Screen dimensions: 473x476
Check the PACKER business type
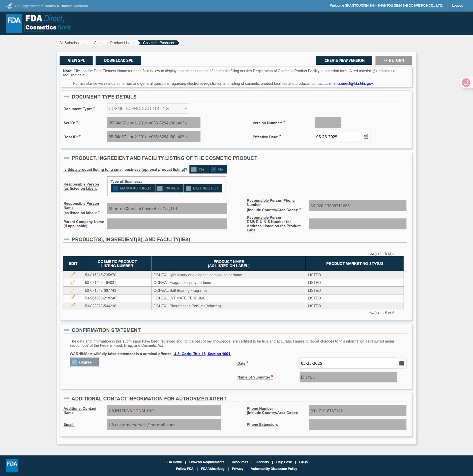pos(169,188)
